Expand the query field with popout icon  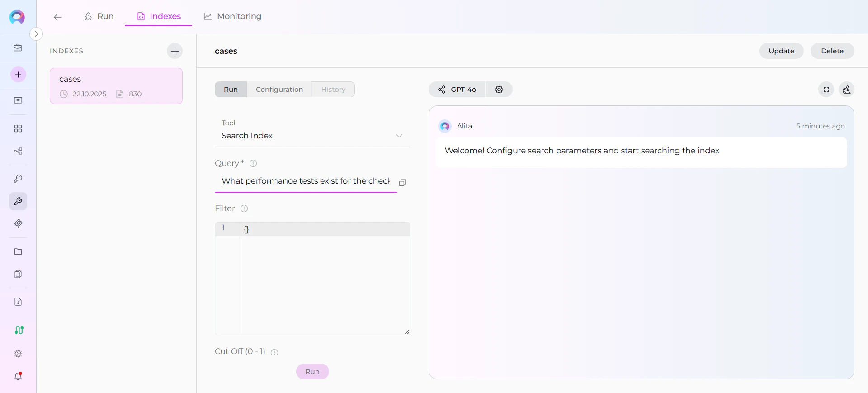coord(402,182)
